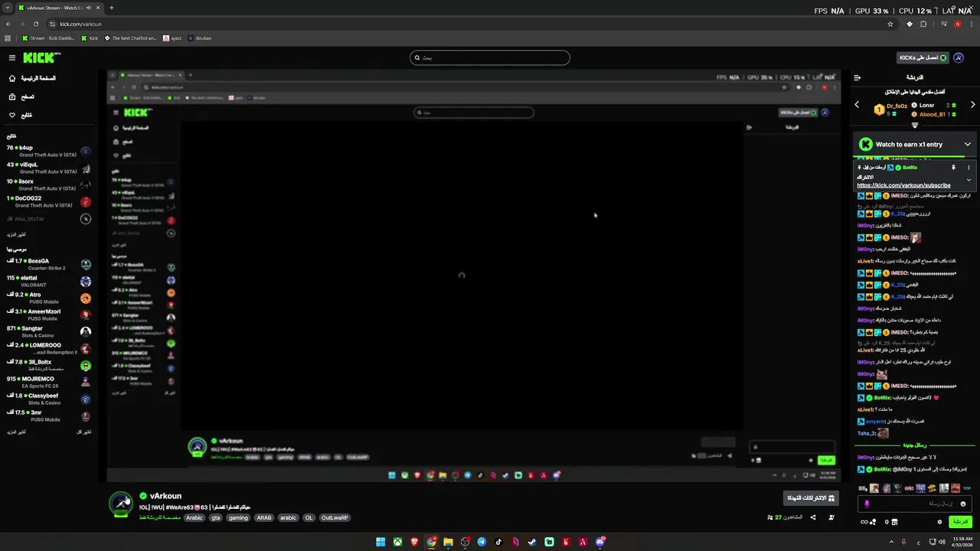Expand the pinned BotRix message chevron
Screen dimensions: 980x551
coord(969,180)
